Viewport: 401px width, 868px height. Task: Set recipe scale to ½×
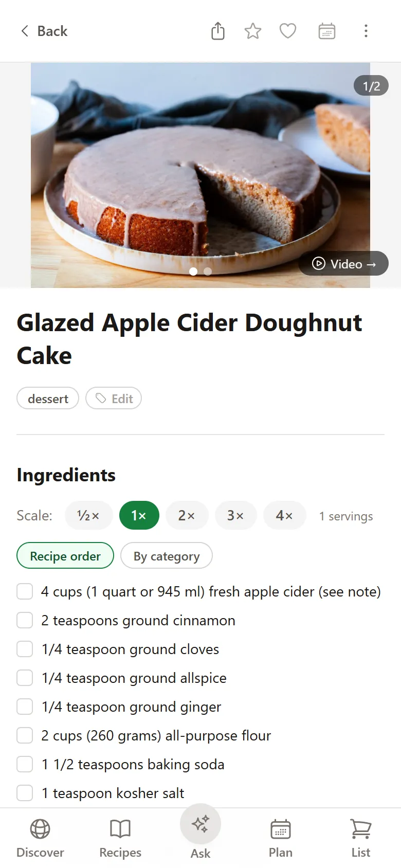click(x=88, y=515)
